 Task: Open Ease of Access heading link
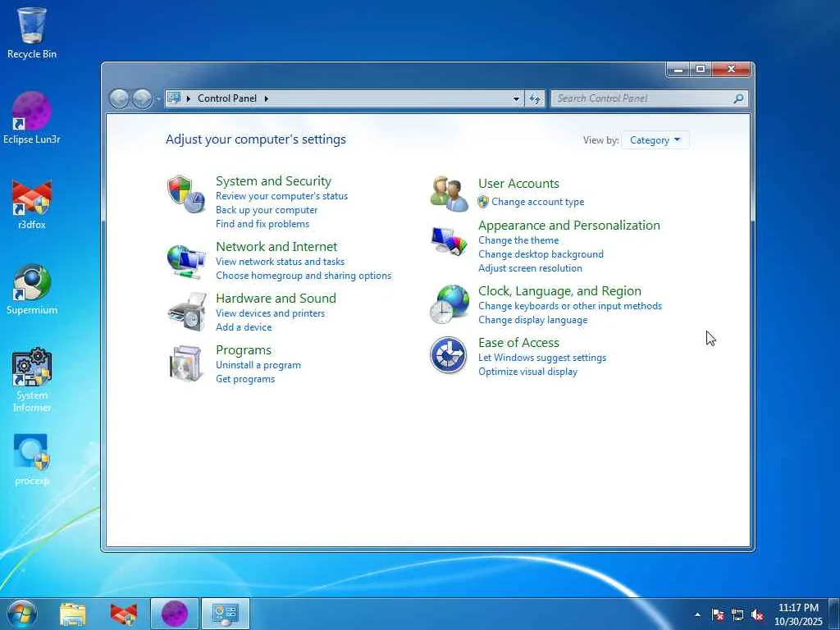[x=518, y=342]
